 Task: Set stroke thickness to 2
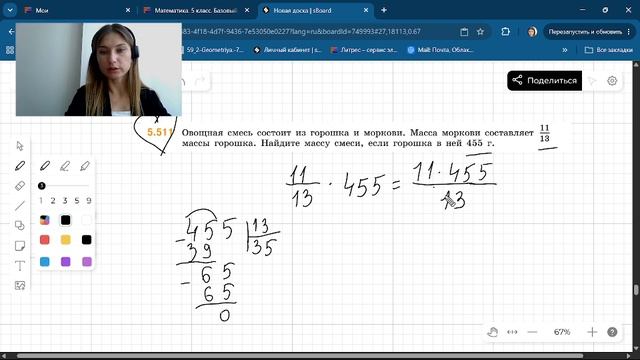point(53,200)
